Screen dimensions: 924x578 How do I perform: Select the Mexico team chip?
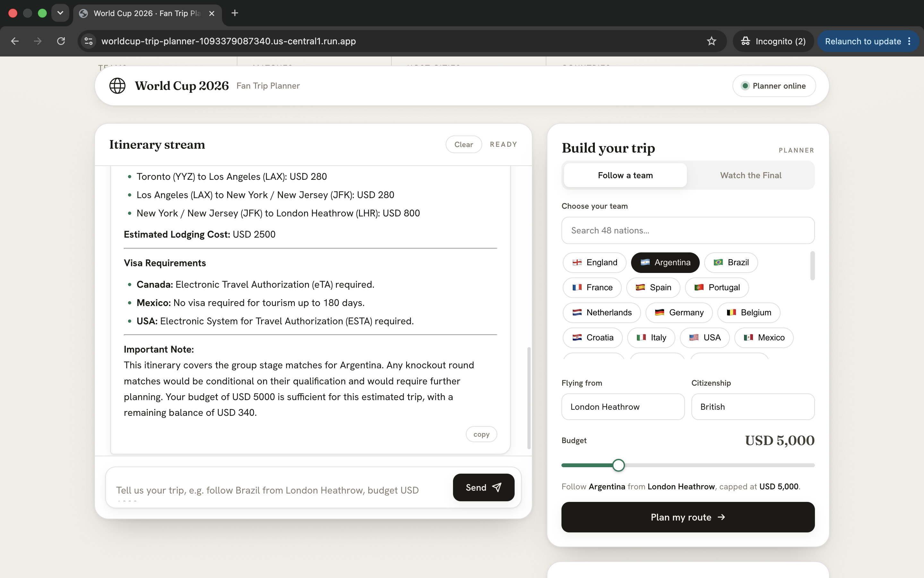(764, 337)
